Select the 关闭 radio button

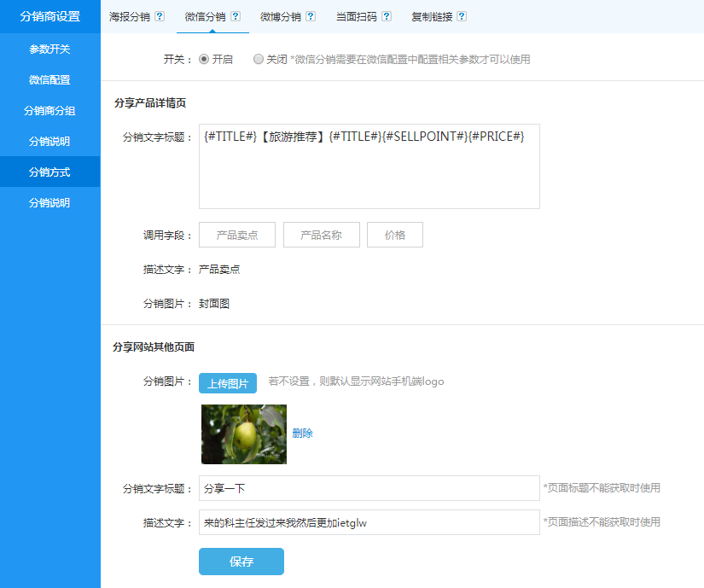click(259, 60)
